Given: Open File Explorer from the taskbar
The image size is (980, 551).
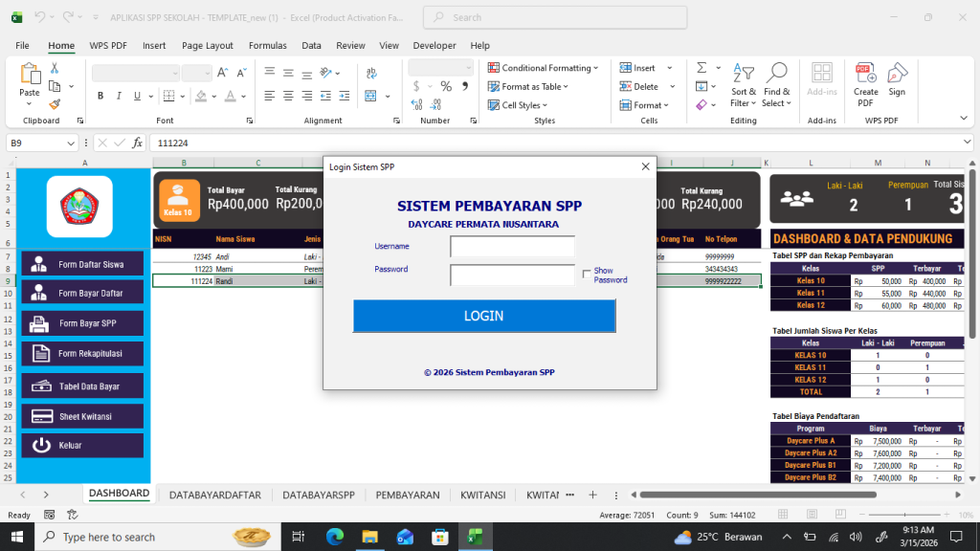Looking at the screenshot, I should (369, 536).
